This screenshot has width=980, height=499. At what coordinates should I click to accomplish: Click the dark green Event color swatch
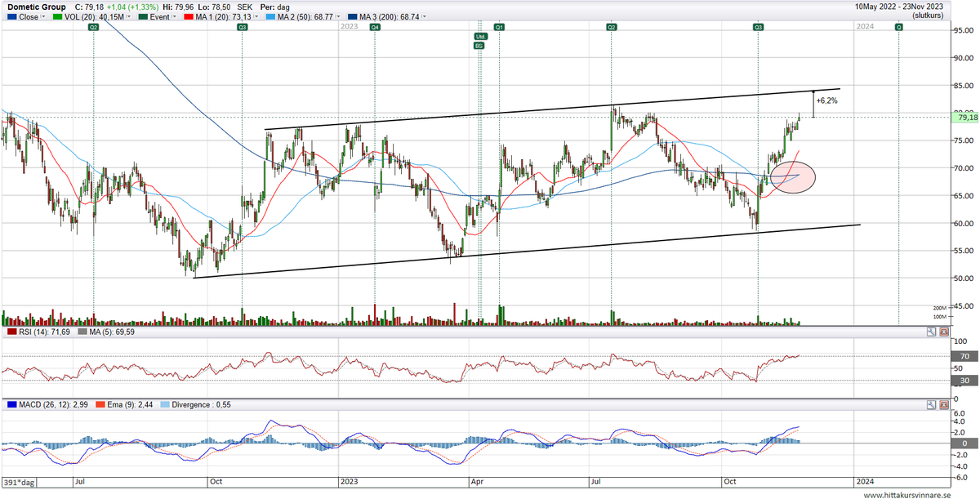click(143, 16)
